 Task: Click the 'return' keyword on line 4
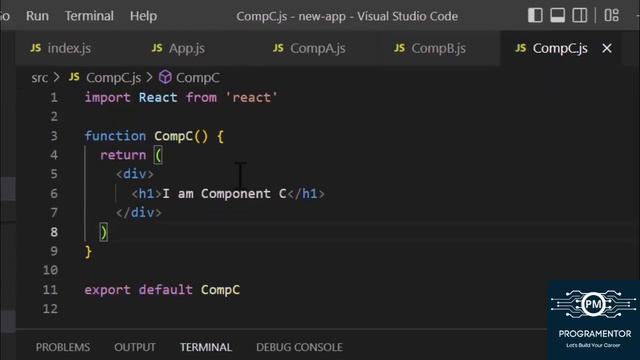tap(123, 155)
